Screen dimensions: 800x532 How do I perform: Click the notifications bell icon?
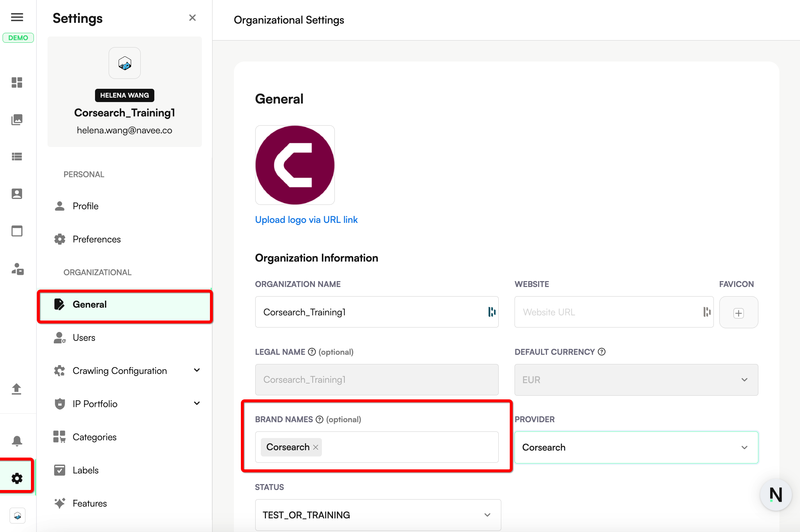[x=17, y=441]
